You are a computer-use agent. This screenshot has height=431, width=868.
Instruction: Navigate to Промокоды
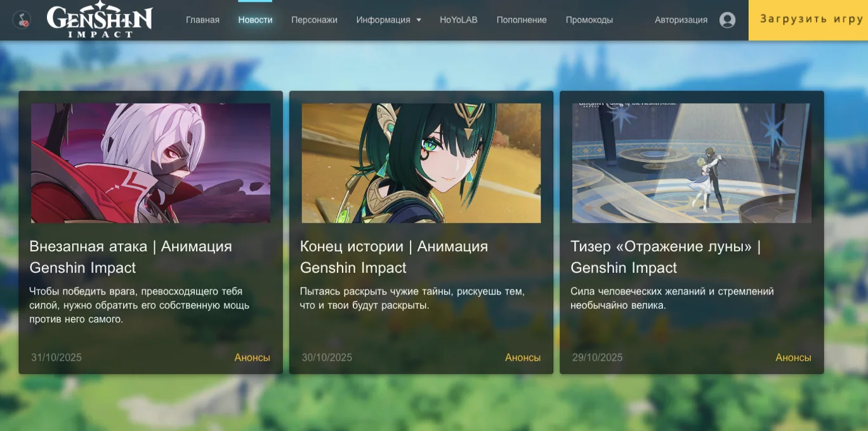tap(589, 20)
